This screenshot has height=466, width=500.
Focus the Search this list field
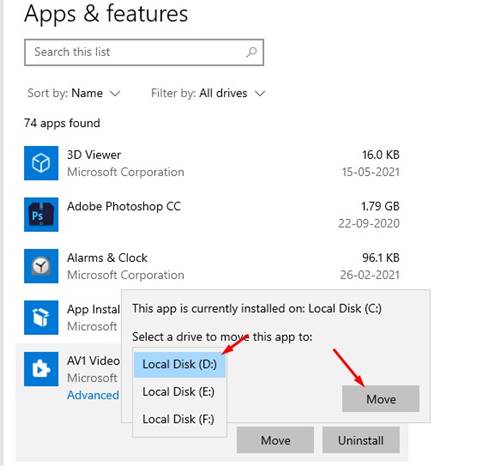pyautogui.click(x=144, y=52)
